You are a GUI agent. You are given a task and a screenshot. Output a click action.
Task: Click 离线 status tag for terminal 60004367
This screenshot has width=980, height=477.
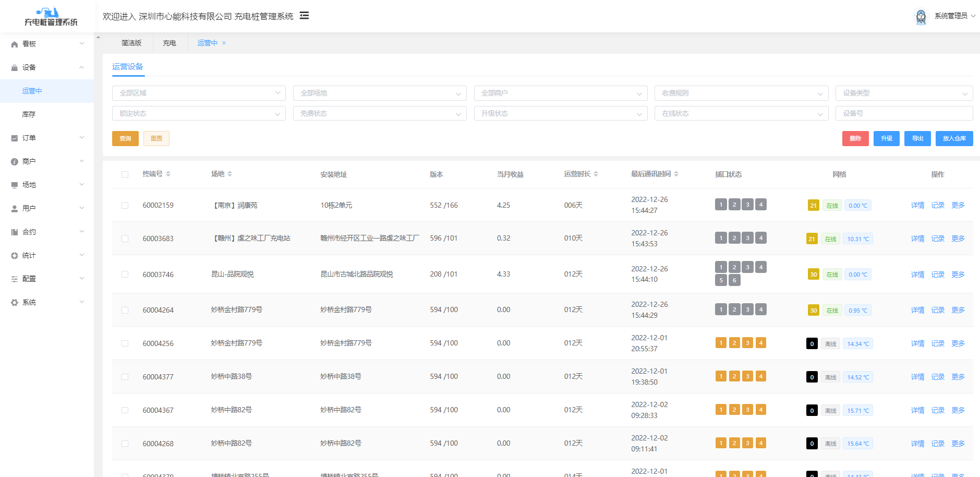click(x=830, y=411)
